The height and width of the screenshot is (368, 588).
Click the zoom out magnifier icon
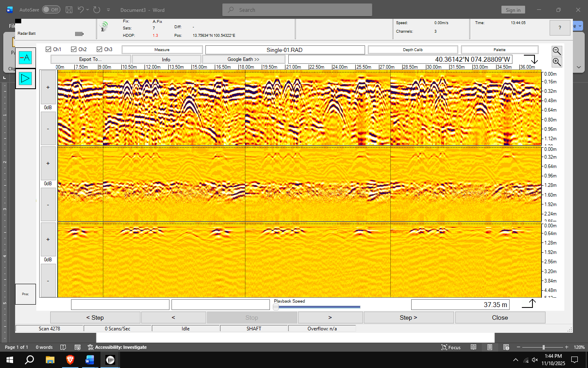[557, 51]
